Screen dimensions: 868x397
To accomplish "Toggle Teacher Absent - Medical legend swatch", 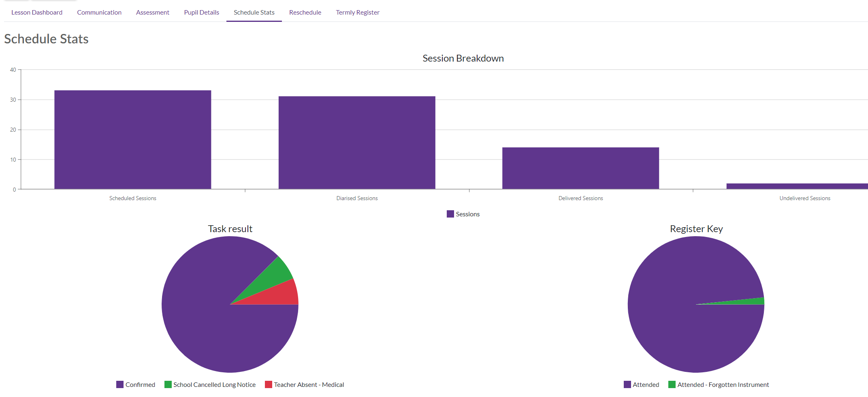I will tap(269, 384).
